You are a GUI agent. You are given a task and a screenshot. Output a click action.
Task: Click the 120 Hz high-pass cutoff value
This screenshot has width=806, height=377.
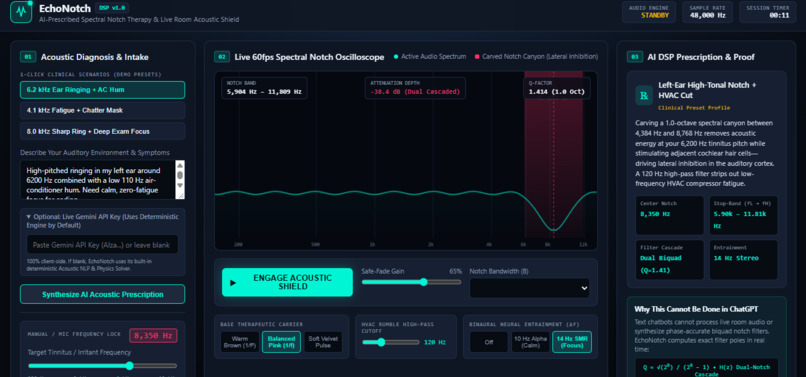434,342
